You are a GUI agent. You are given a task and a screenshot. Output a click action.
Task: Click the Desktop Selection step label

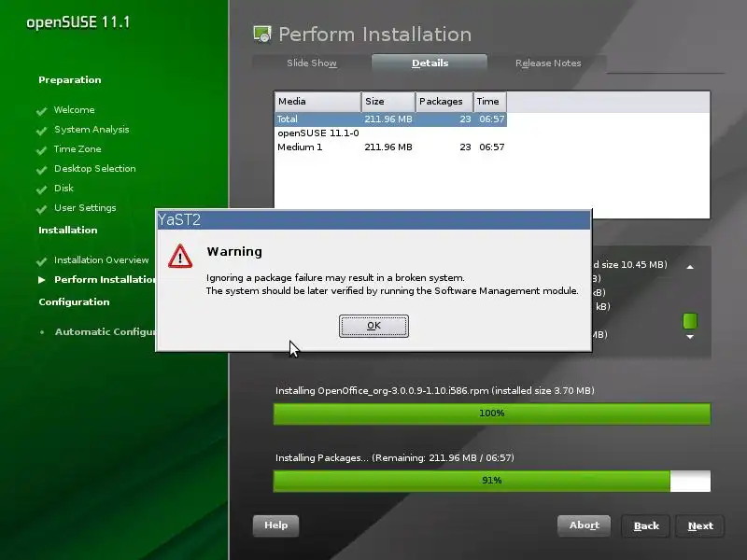(95, 169)
